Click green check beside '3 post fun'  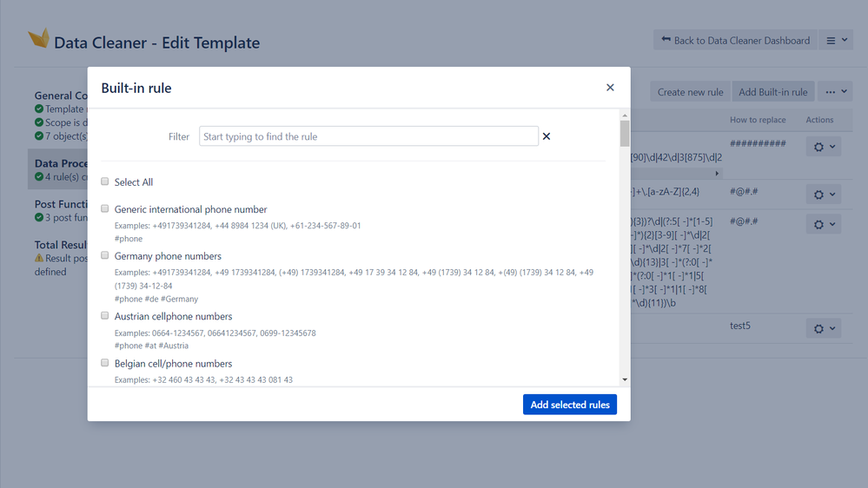click(39, 217)
